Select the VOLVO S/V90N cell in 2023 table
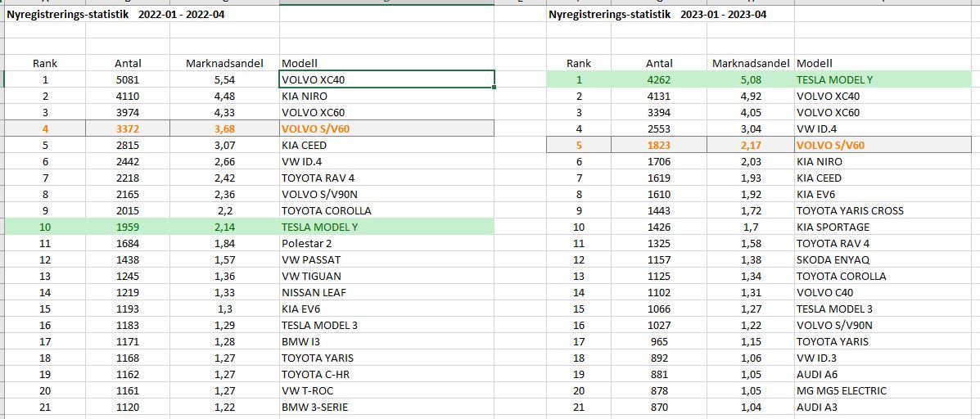The image size is (980, 419). [883, 326]
